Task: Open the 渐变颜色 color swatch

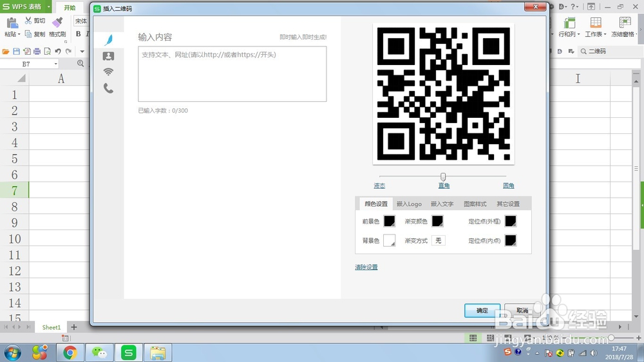Action: [437, 221]
